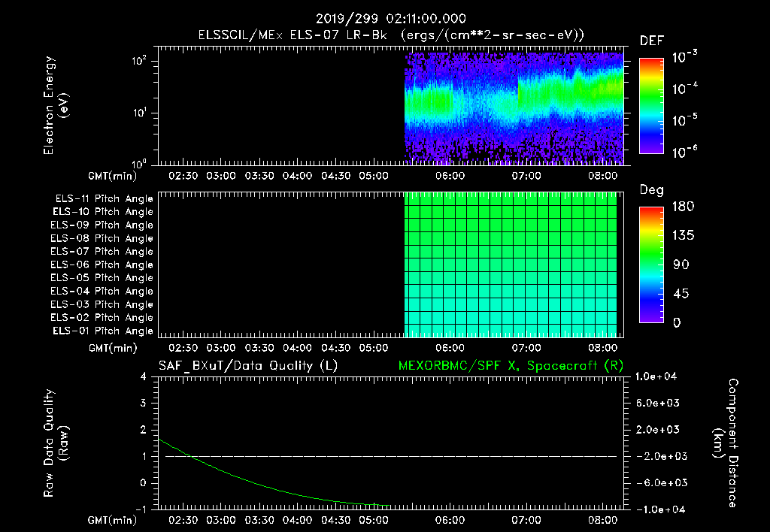The width and height of the screenshot is (770, 532).
Task: Select the ELS-08 Pitch Angle row label
Action: (x=102, y=238)
